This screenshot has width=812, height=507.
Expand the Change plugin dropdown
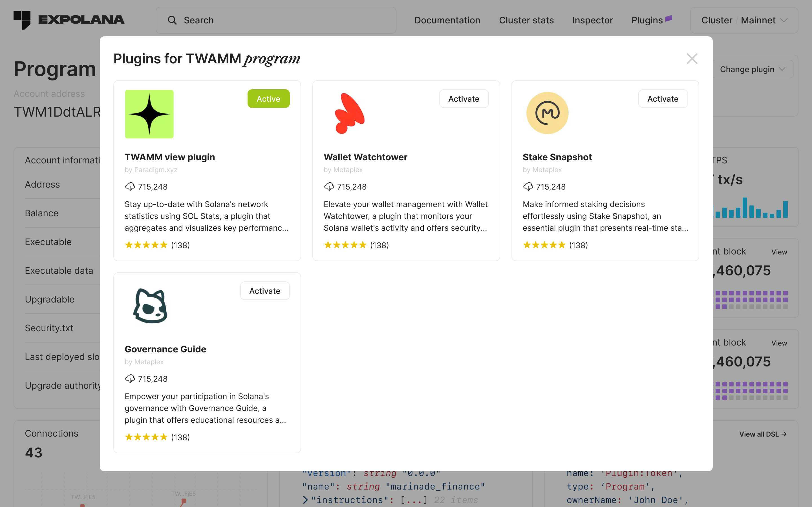(x=752, y=69)
